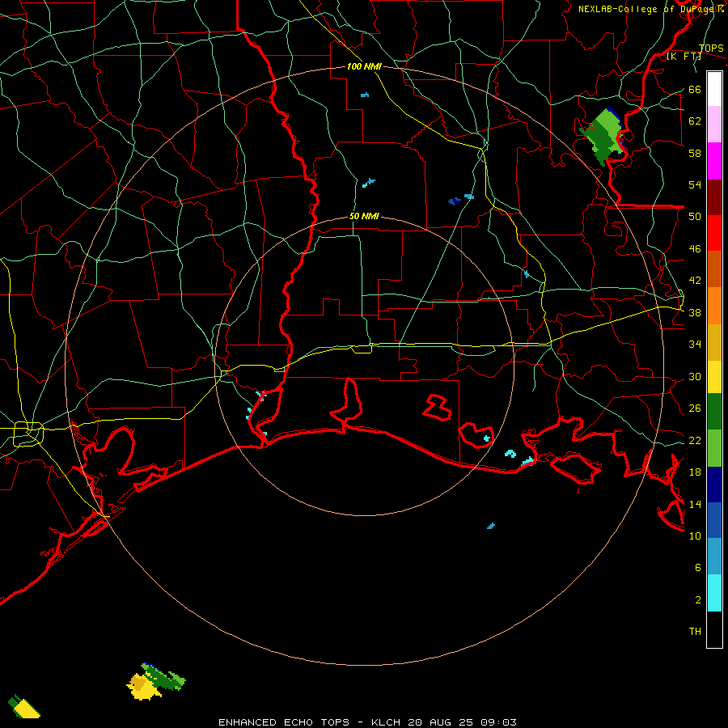Click the dark blue echo inside the outer ring

[x=454, y=201]
